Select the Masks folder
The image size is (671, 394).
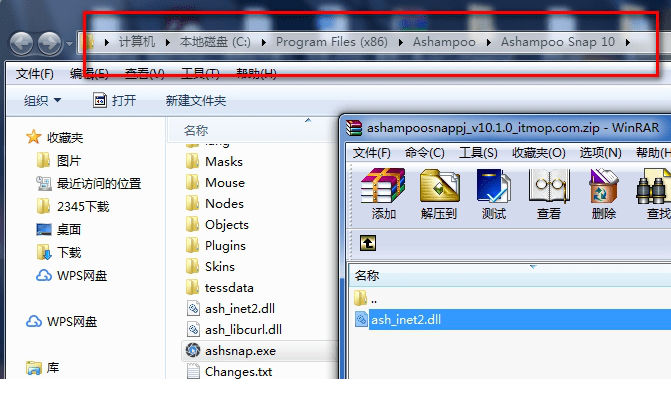coord(215,161)
